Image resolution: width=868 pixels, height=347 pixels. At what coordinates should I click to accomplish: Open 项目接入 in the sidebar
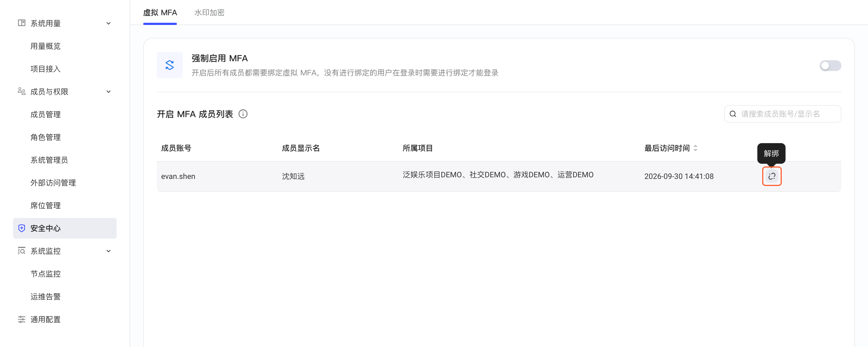(x=46, y=69)
